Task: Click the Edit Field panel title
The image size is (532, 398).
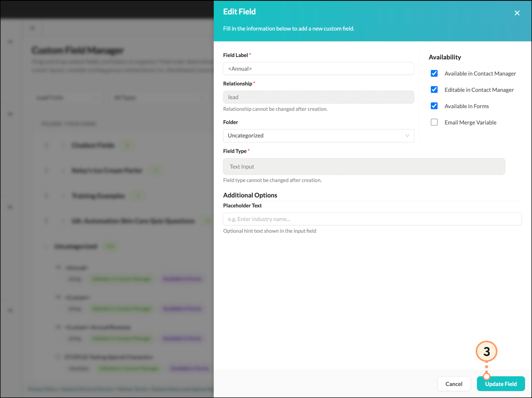Action: (x=239, y=12)
